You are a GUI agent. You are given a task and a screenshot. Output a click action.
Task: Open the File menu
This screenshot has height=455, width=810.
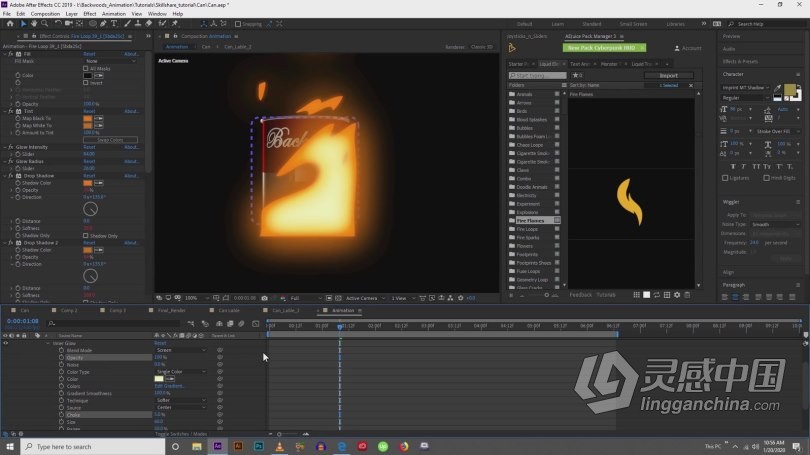point(7,14)
